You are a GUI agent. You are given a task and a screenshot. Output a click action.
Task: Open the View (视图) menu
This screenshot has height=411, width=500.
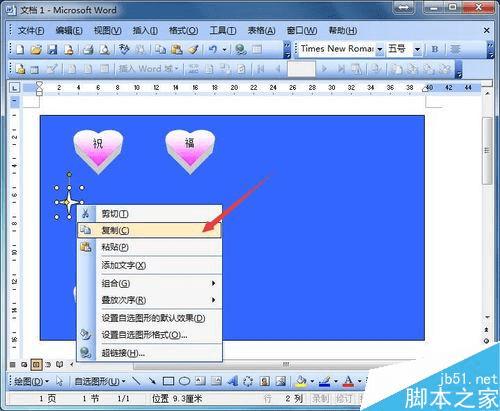[107, 31]
